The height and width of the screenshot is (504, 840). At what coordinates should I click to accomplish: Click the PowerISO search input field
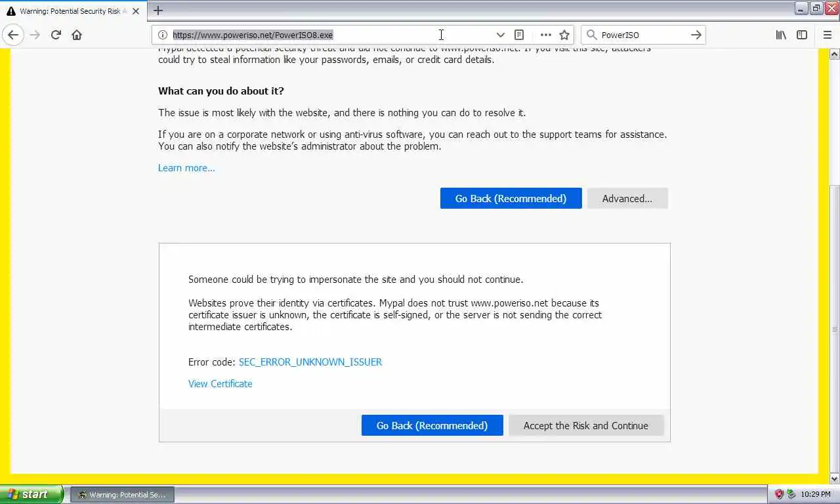click(x=643, y=35)
